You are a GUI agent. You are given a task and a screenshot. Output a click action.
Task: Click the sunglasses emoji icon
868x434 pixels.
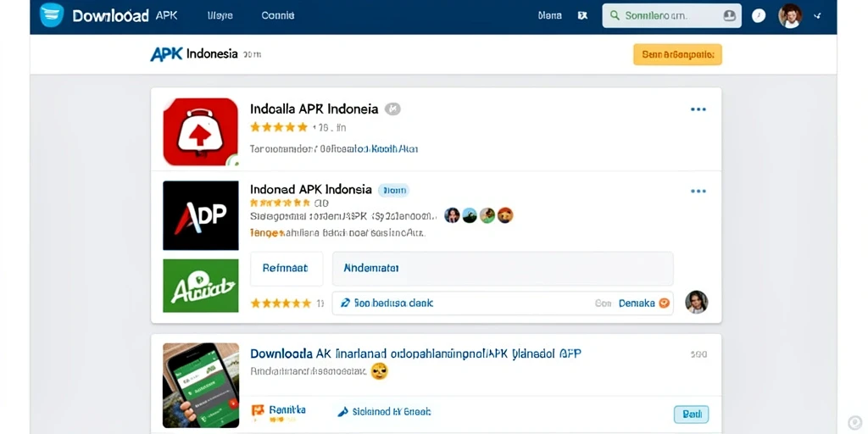click(x=379, y=371)
